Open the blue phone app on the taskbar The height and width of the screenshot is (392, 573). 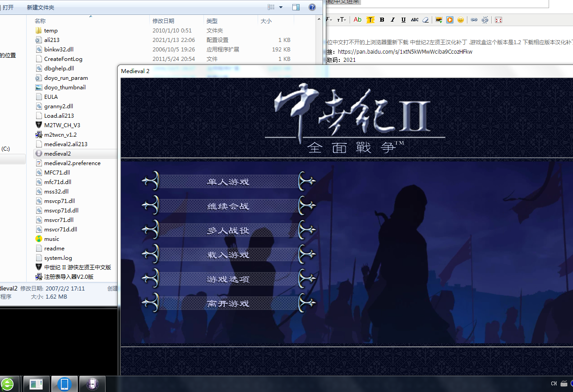pyautogui.click(x=65, y=384)
